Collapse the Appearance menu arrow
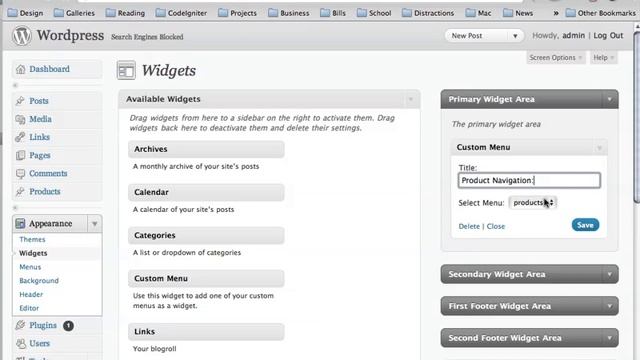Screen dimensions: 640x360 (x=94, y=224)
